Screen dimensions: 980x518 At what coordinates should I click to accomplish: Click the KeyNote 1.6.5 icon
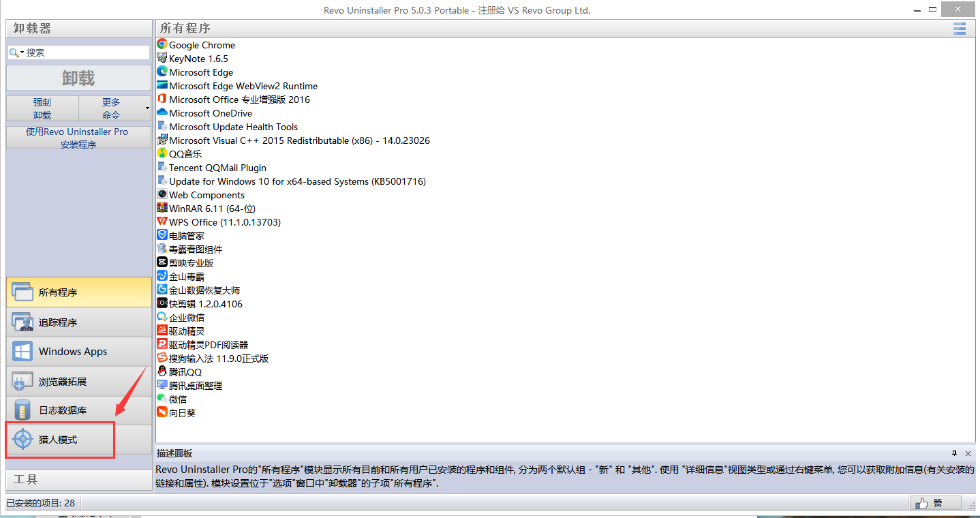coord(162,58)
